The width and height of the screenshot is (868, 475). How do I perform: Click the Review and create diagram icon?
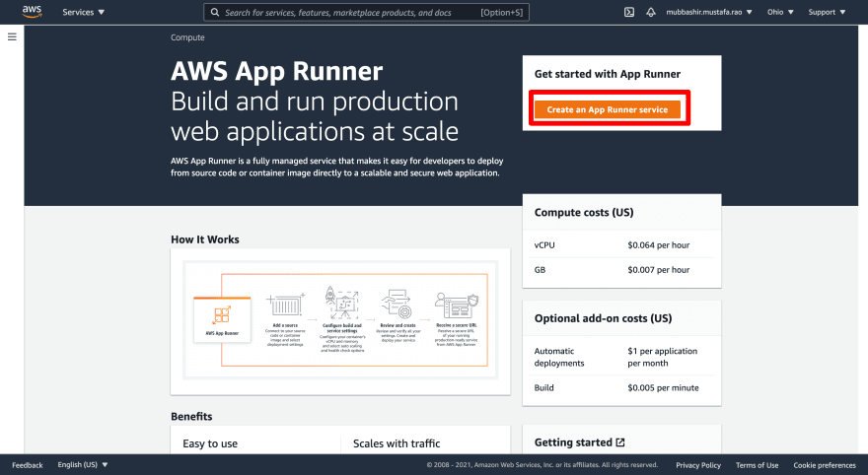(398, 304)
